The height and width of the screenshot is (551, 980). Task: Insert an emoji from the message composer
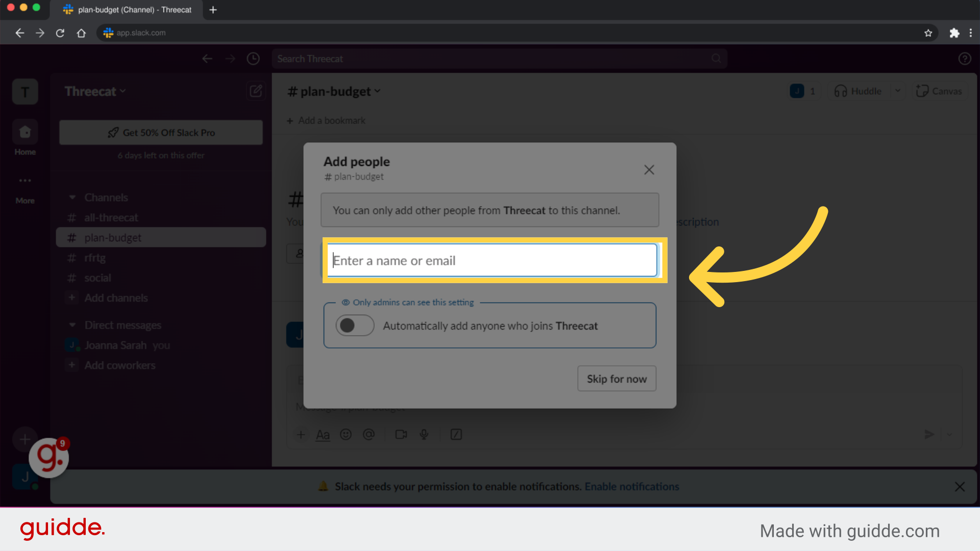tap(346, 435)
